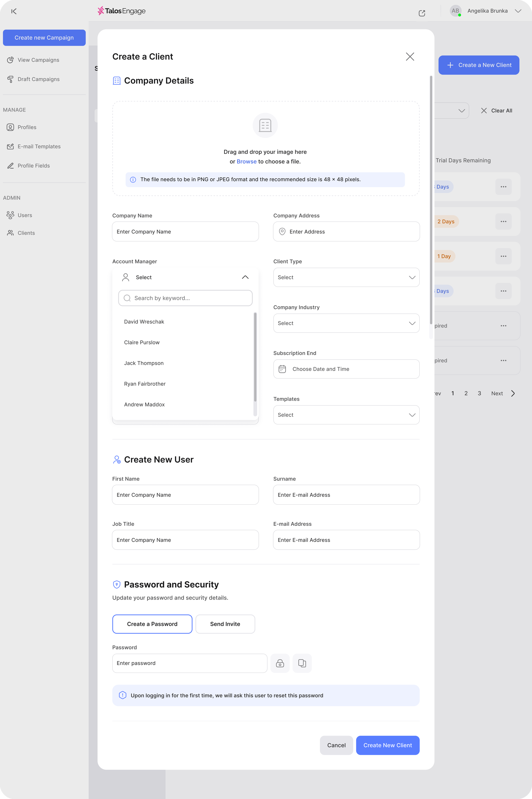Collapse the sidebar with the arrow icon
532x799 pixels.
point(14,11)
